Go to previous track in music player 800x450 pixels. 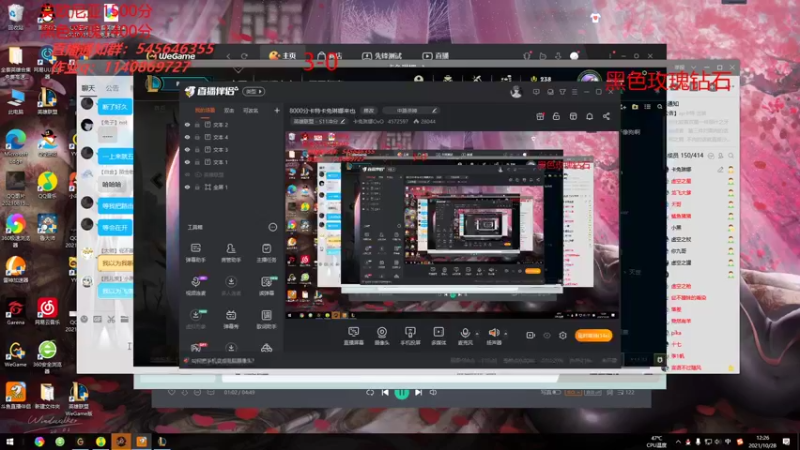[385, 392]
